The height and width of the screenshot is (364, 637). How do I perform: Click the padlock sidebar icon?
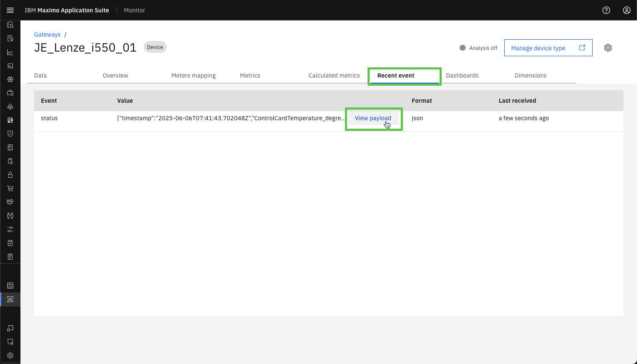pos(10,175)
